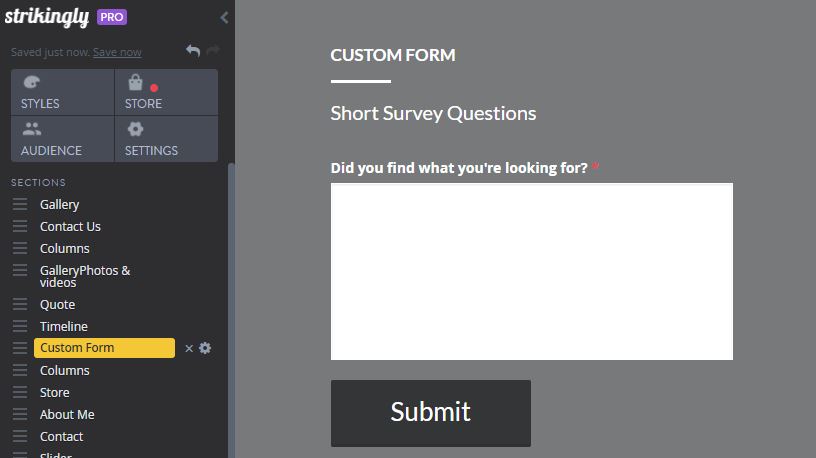Open the site Settings gear panel
The width and height of the screenshot is (816, 458).
[166, 139]
